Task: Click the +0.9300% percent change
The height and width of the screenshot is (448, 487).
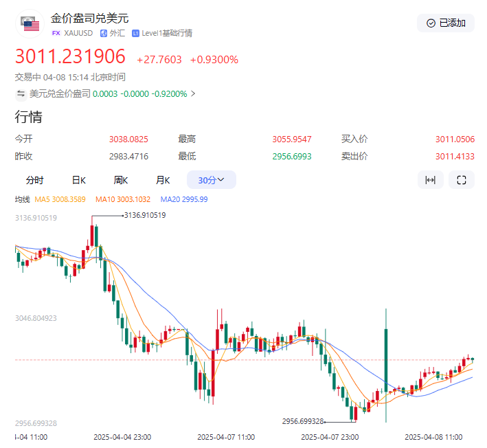Action: click(214, 60)
